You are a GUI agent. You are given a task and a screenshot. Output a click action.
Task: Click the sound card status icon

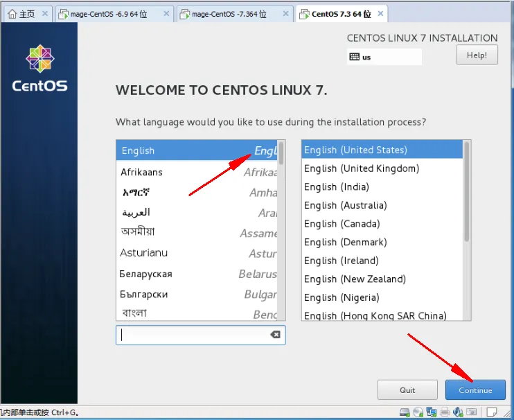(x=458, y=412)
